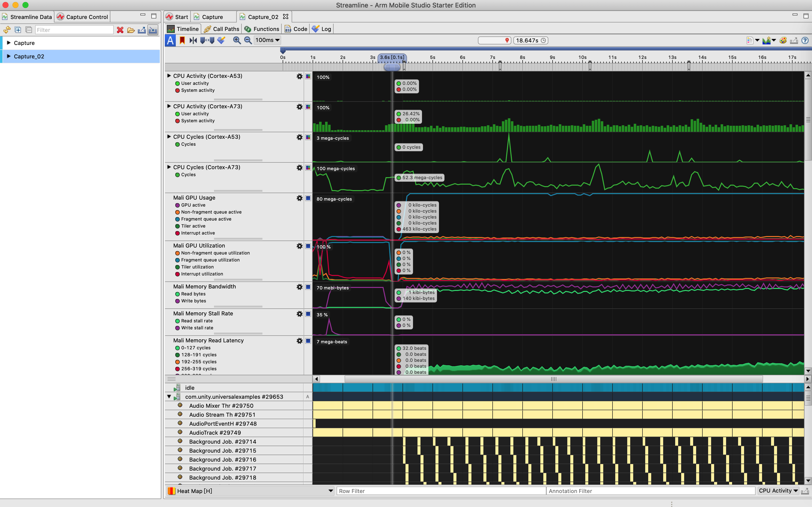
Task: Click the color palette icon
Action: (x=783, y=41)
